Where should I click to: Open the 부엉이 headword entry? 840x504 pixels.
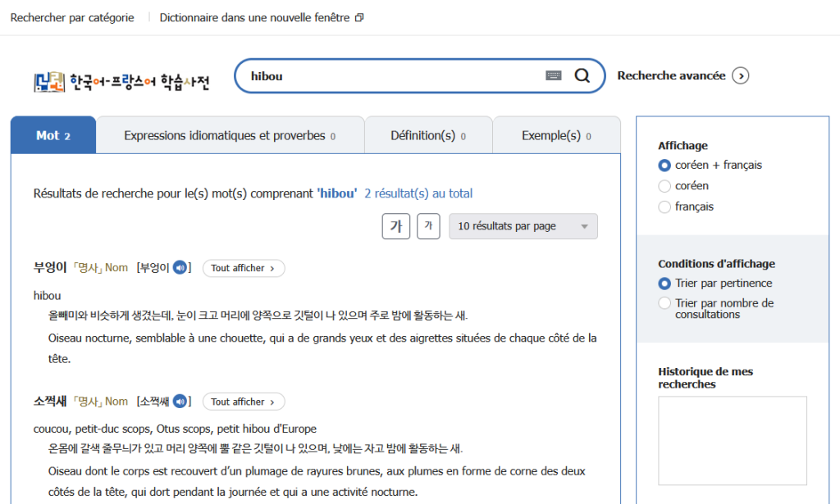tap(50, 267)
